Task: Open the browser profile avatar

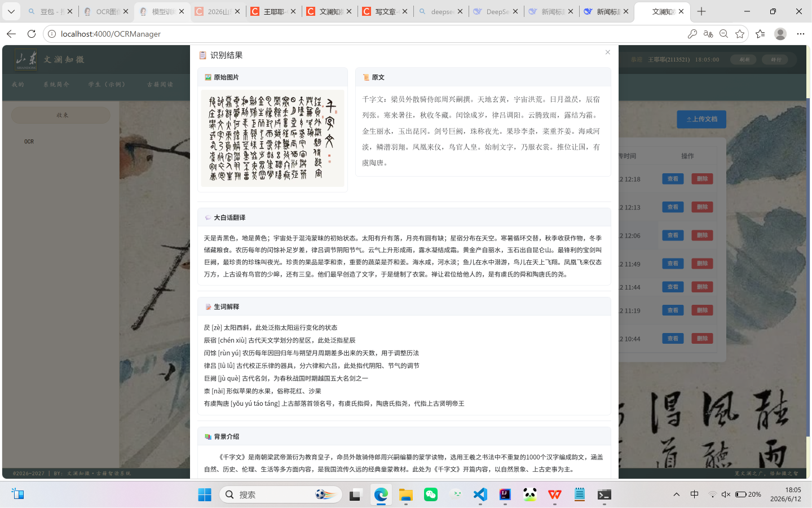Action: pyautogui.click(x=780, y=34)
